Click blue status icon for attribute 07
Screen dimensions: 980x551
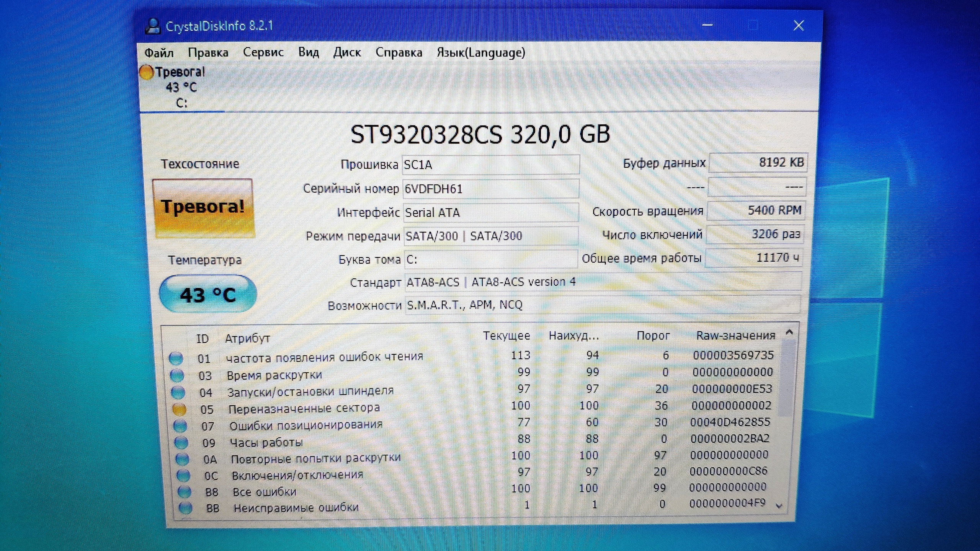(180, 426)
